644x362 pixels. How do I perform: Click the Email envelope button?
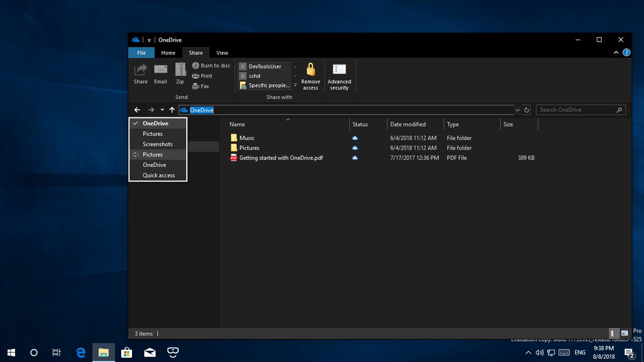coord(160,74)
